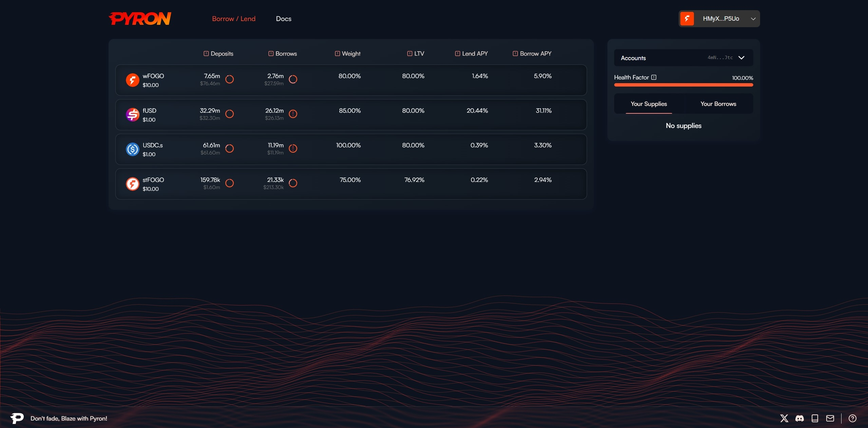Click the docs book icon in footer
The width and height of the screenshot is (868, 428).
[815, 418]
